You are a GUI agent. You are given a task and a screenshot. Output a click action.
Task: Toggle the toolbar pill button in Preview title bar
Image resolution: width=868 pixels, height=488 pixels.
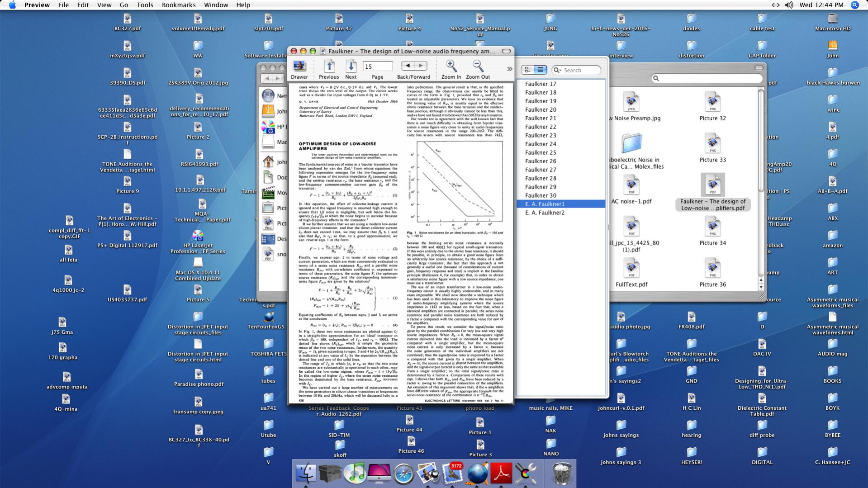coord(506,51)
